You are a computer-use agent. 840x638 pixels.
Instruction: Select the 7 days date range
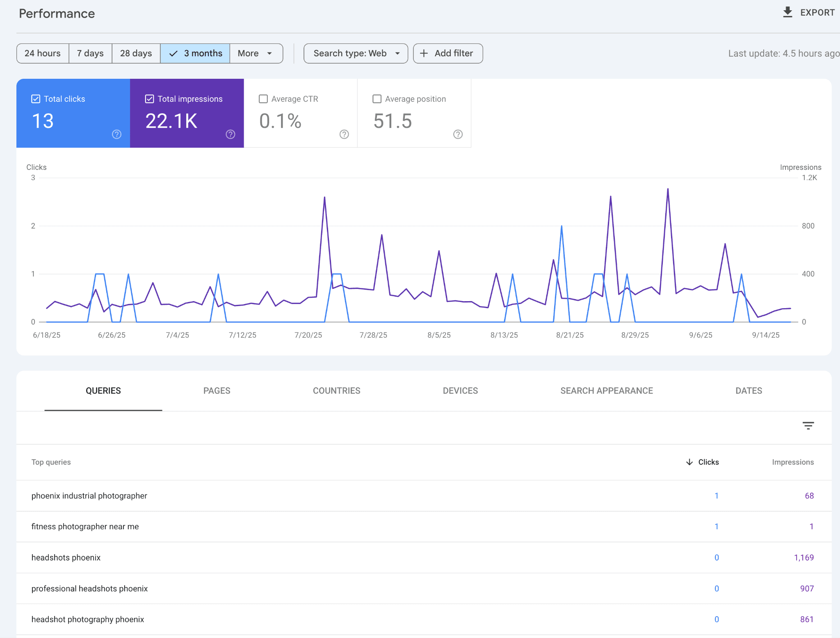(90, 53)
